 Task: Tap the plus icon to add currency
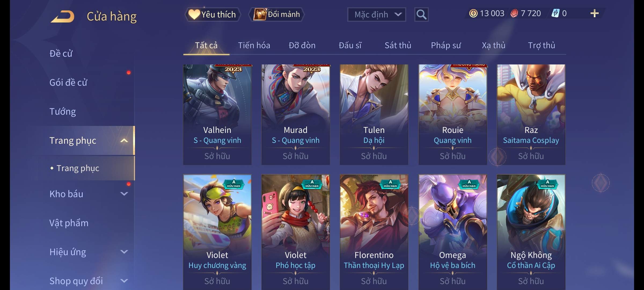(x=595, y=13)
